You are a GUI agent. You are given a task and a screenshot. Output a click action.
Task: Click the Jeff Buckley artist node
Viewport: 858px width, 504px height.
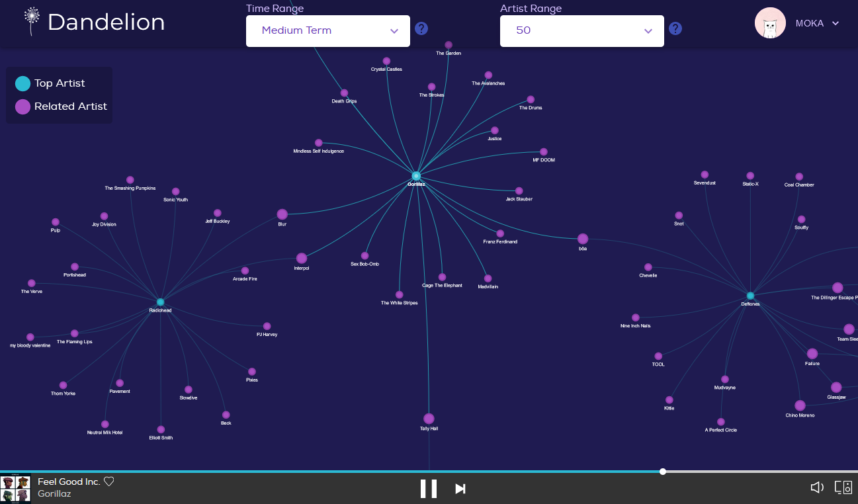click(218, 213)
